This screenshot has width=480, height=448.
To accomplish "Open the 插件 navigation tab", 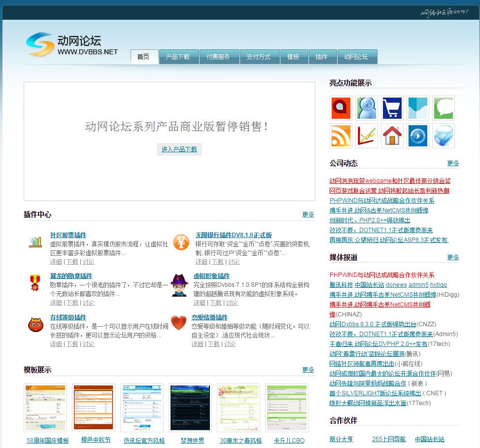I will coord(323,57).
